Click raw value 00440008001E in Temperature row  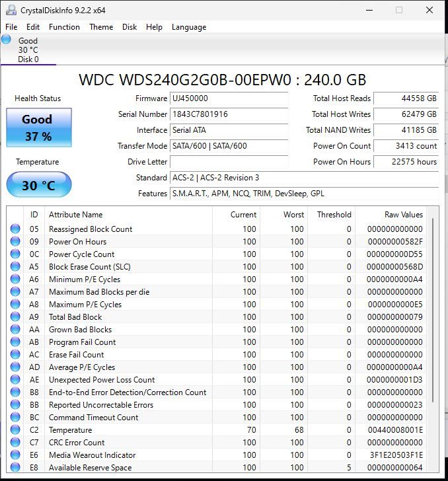click(395, 430)
